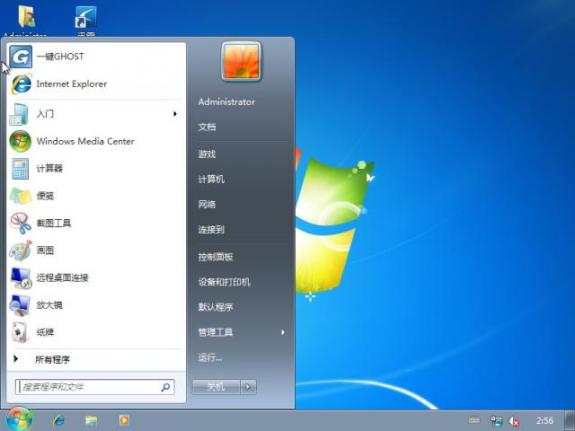Viewport: 575px width, 431px height.
Task: Open 计算机 computer
Action: coord(211,179)
